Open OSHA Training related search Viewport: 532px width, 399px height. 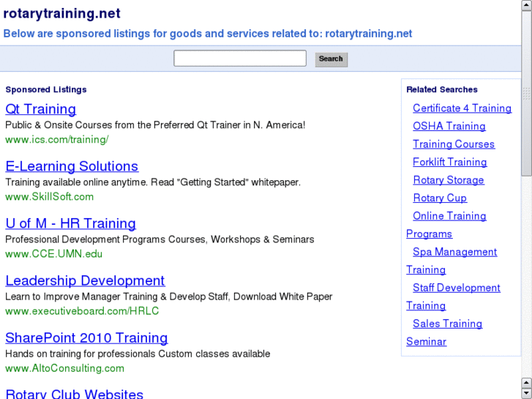coord(449,127)
